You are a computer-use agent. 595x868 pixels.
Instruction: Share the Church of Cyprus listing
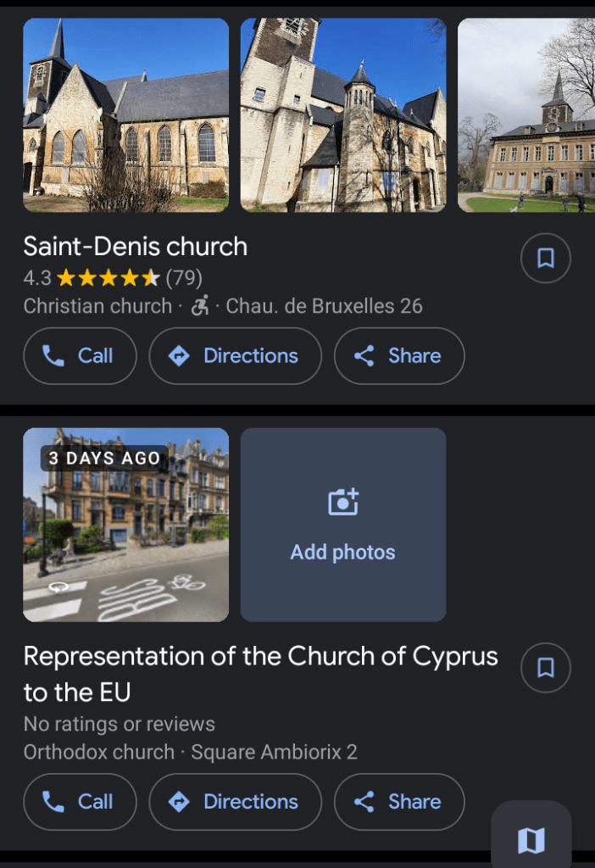click(399, 802)
